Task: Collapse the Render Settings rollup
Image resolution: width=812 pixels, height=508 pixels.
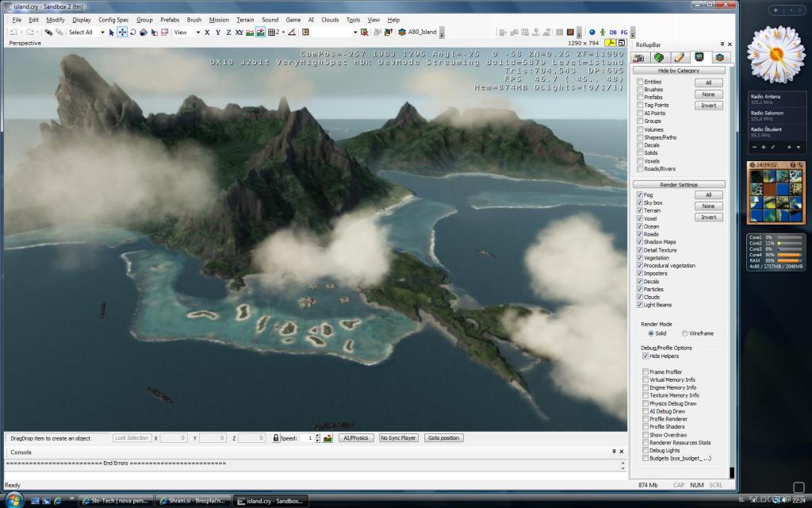Action: point(679,184)
